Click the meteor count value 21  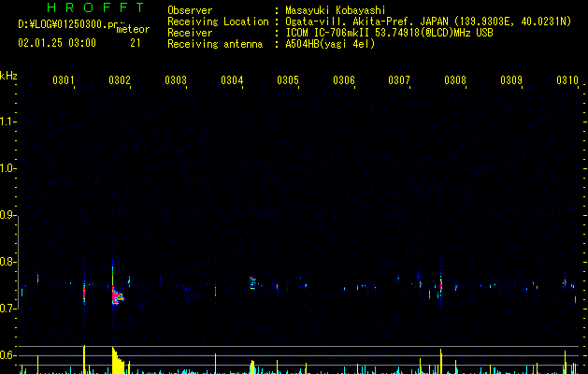136,43
